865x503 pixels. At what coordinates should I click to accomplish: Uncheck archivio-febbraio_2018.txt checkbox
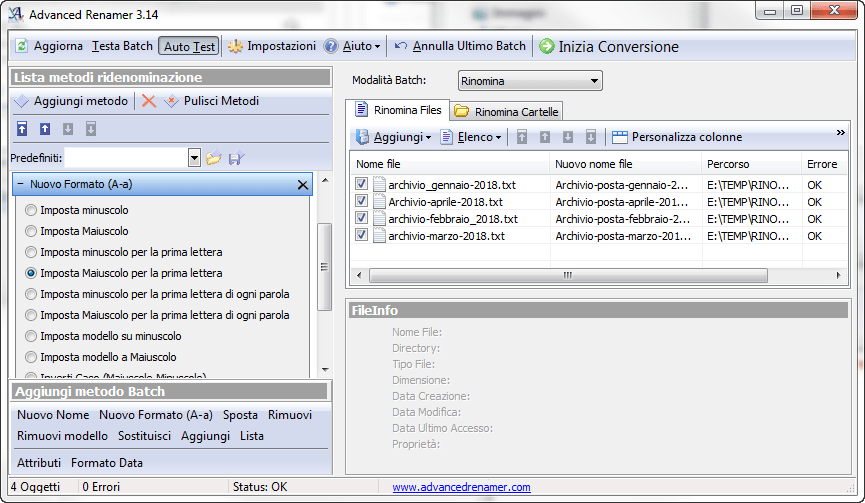[361, 218]
